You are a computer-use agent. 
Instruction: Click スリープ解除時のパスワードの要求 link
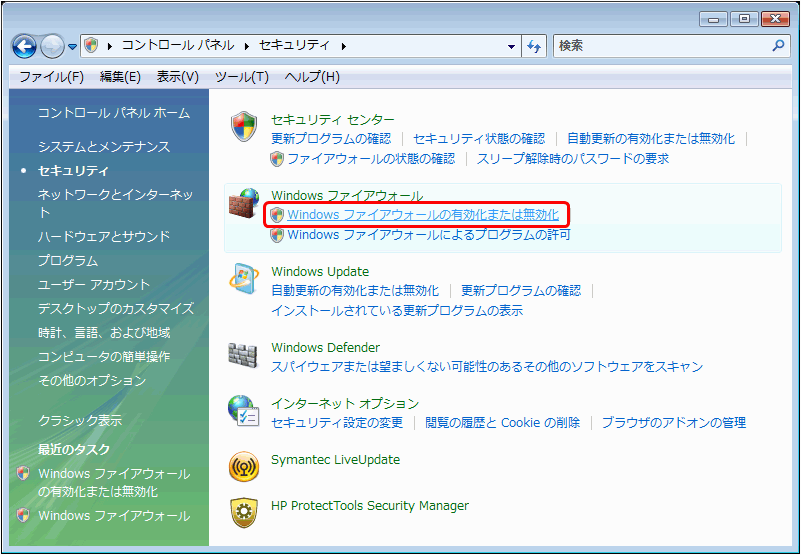point(573,158)
